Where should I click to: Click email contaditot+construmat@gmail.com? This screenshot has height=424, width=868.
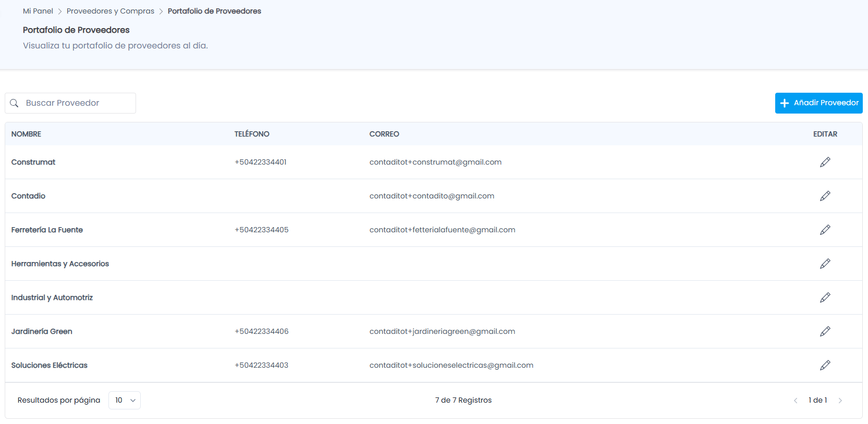click(435, 162)
